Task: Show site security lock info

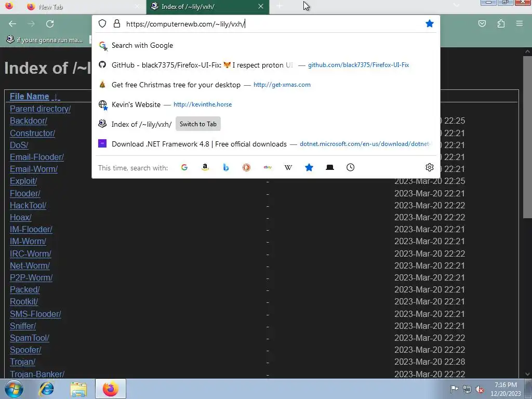Action: [x=117, y=23]
